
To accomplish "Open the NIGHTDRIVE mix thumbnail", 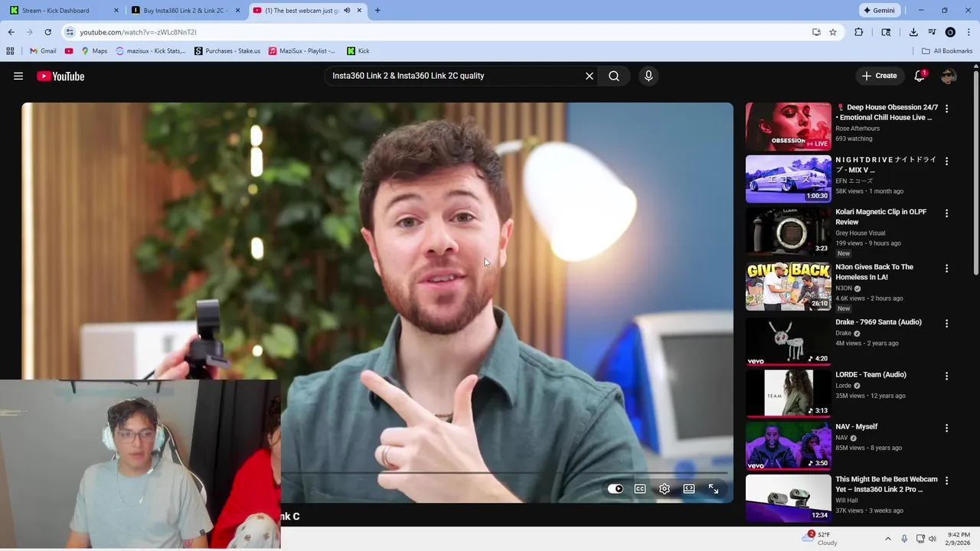I will click(x=788, y=179).
